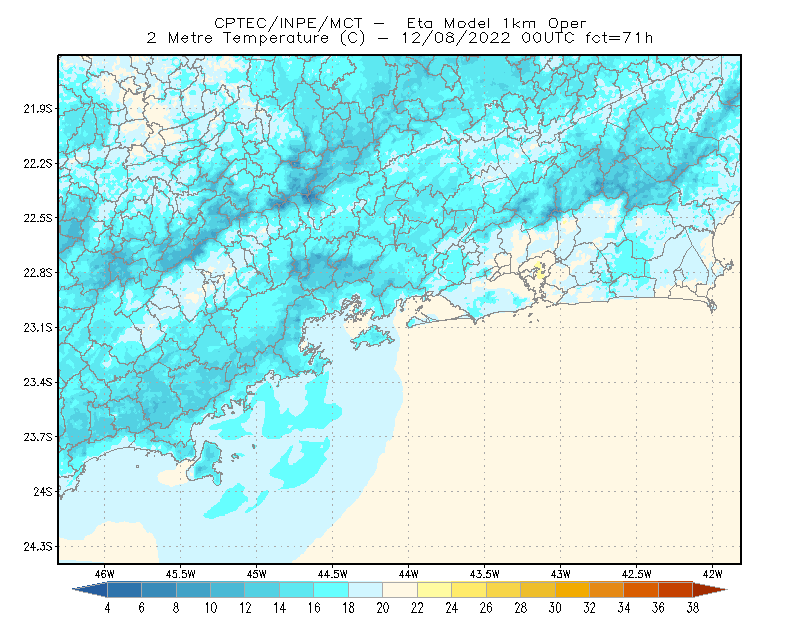The height and width of the screenshot is (618, 800).
Task: Click the 22-24 pale yellow legend swatch
Action: (435, 590)
